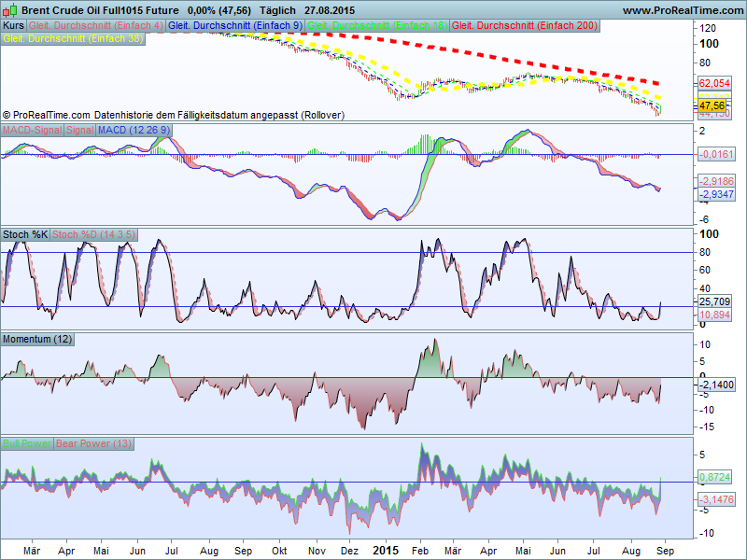Click the -2,9347 MACD value tag
The width and height of the screenshot is (747, 560).
(x=717, y=194)
